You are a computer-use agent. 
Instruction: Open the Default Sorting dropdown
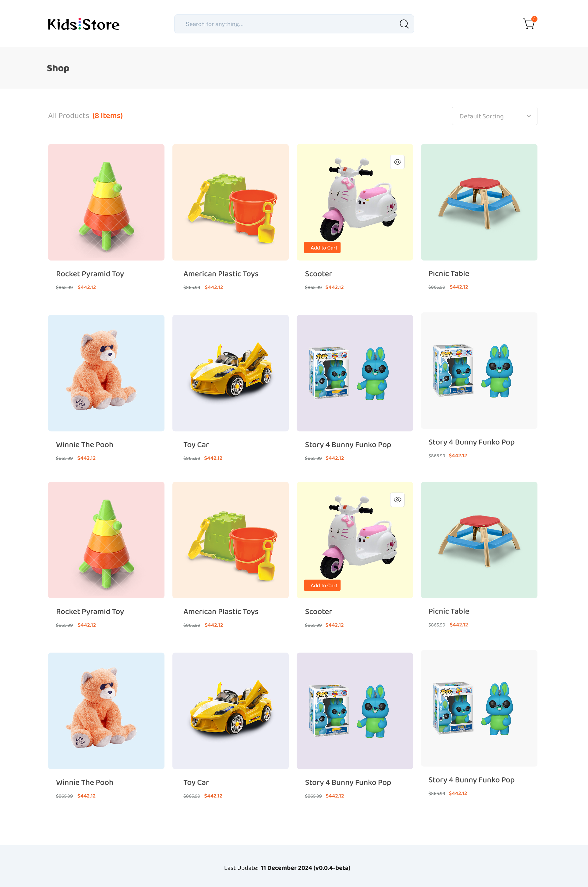tap(494, 116)
